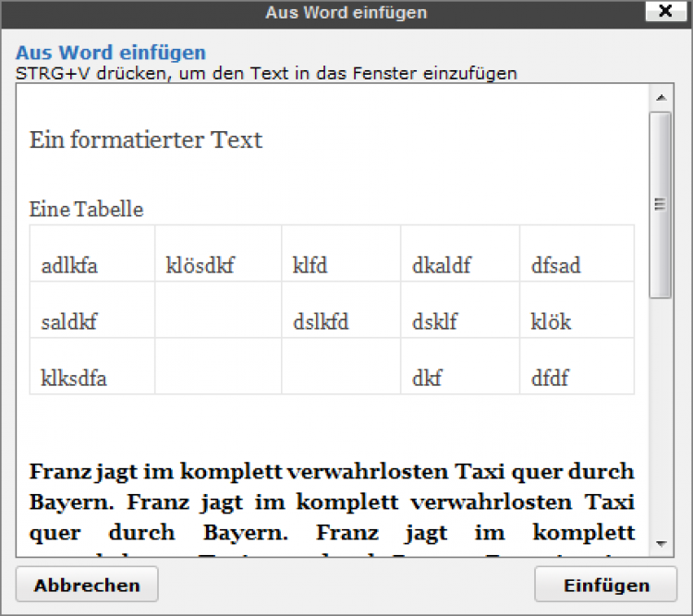693x616 pixels.
Task: Close the Aus Word einfügen dialog
Action: coord(665,12)
